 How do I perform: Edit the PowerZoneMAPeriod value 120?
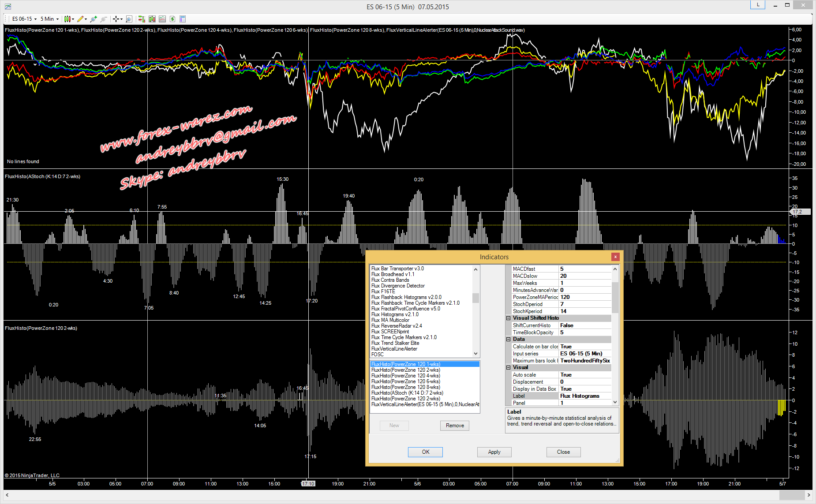coord(585,297)
